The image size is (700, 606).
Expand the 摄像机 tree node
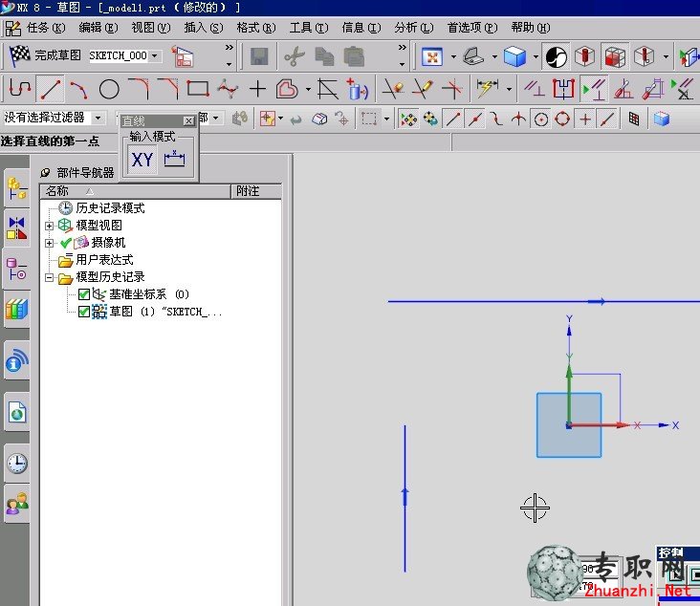(49, 243)
